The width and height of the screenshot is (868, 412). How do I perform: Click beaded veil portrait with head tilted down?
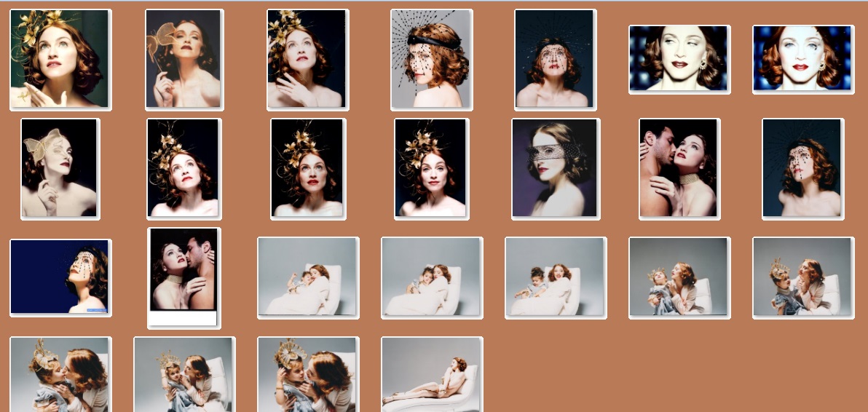point(802,168)
